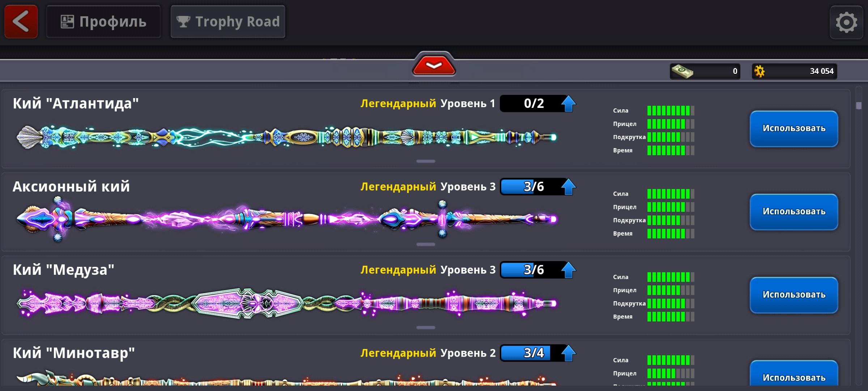Click the Кий "Атлантида" title
This screenshot has width=868, height=391.
pos(76,104)
